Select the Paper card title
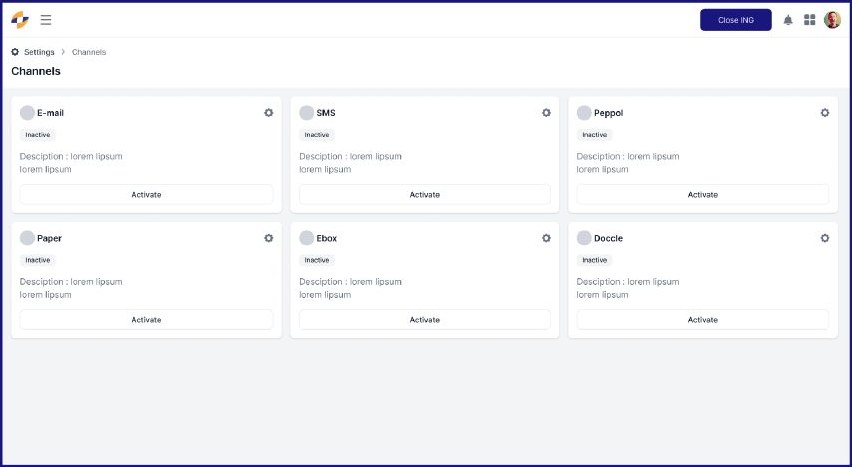The height and width of the screenshot is (467, 852). pos(49,238)
